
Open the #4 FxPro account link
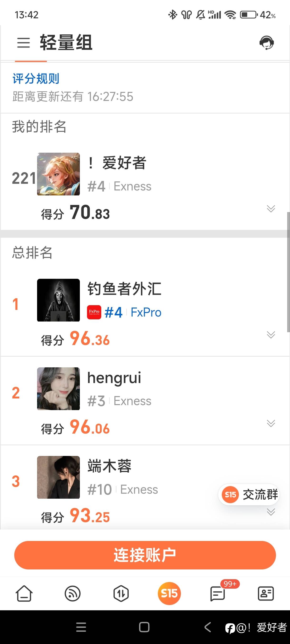point(133,312)
